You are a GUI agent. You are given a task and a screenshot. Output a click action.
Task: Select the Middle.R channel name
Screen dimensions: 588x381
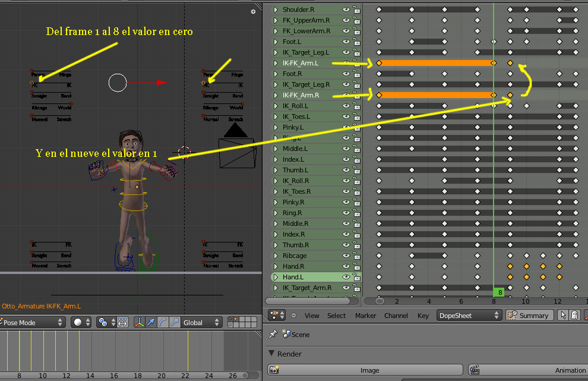tap(296, 223)
